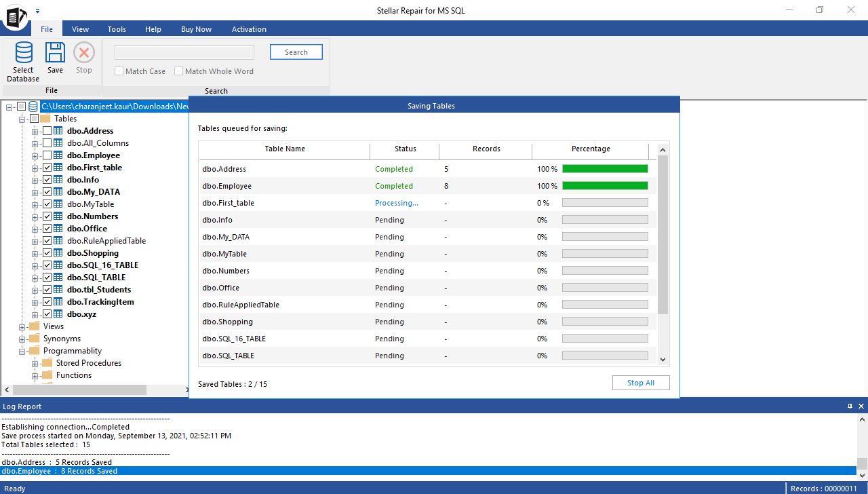Click the Programmablity folder icon

tap(34, 351)
